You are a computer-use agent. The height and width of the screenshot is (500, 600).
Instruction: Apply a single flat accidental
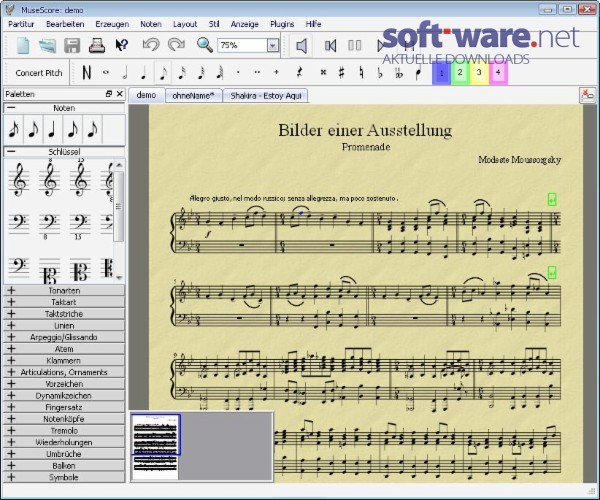[x=380, y=72]
